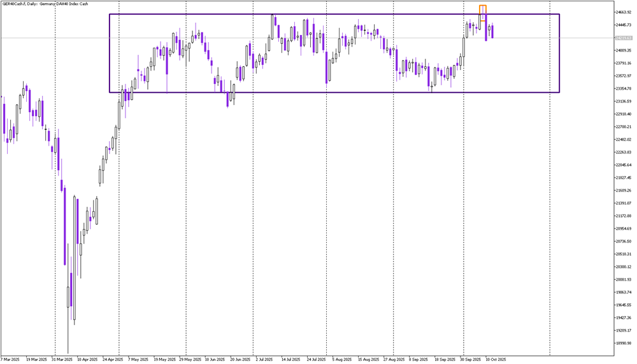
Task: Click the 30 Sep 2025 date label
Action: (471, 359)
